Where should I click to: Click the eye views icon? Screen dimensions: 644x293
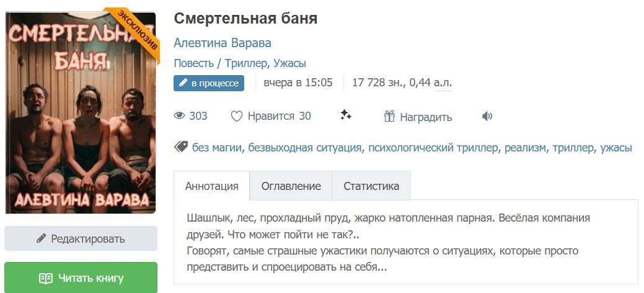tap(180, 116)
